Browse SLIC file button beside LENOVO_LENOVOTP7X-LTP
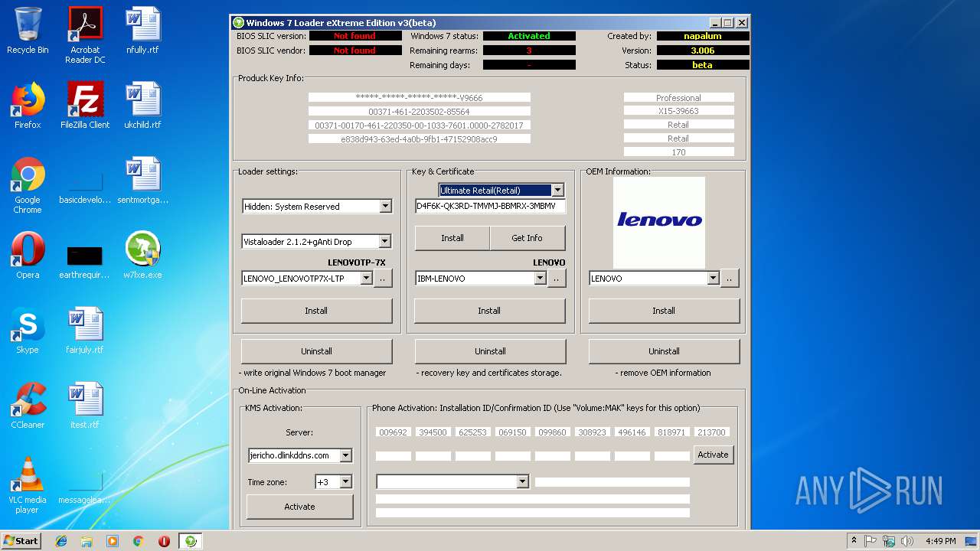 tap(383, 279)
